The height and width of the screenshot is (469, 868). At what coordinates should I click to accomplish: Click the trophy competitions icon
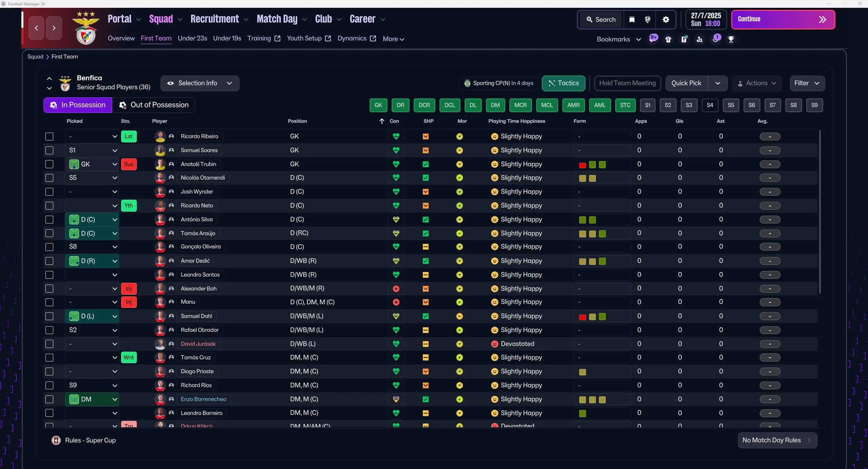pyautogui.click(x=731, y=40)
